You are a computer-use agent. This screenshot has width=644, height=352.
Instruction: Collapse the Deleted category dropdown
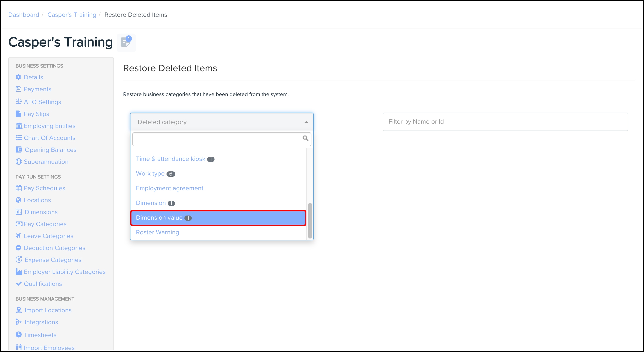pos(306,122)
